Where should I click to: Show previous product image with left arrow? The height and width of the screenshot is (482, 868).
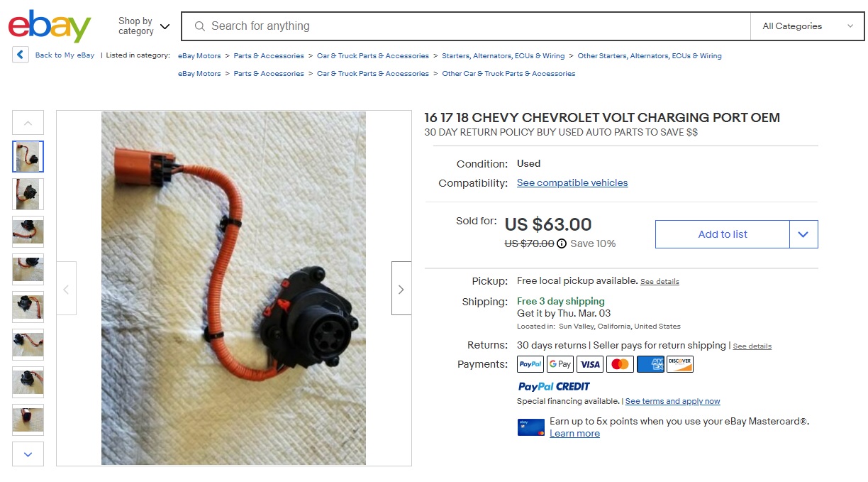click(67, 288)
